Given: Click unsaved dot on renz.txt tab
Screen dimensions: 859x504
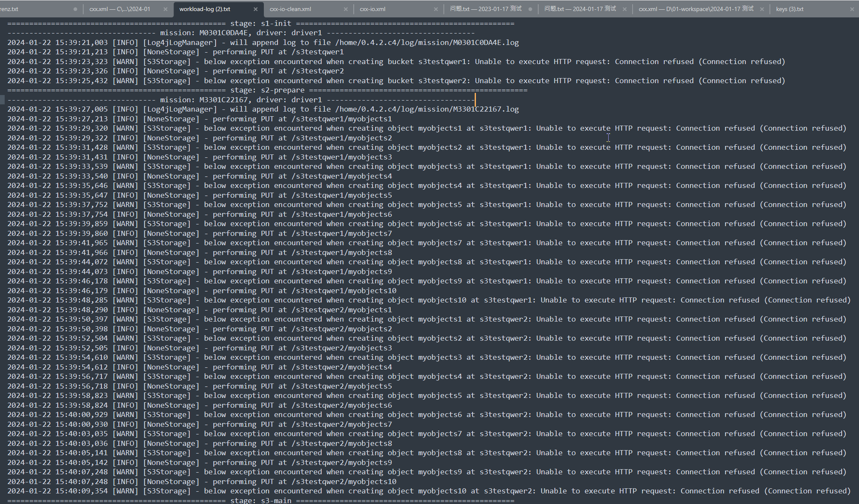Looking at the screenshot, I should pyautogui.click(x=75, y=9).
